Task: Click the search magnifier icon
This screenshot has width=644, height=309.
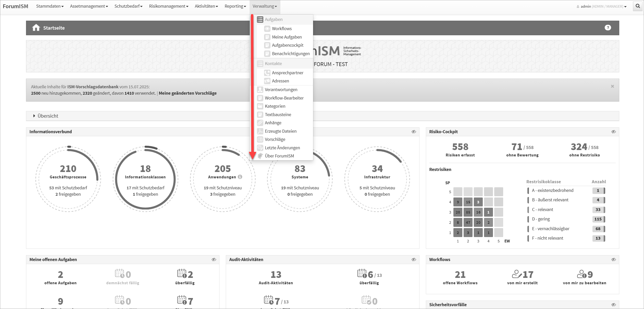Action: tap(638, 6)
